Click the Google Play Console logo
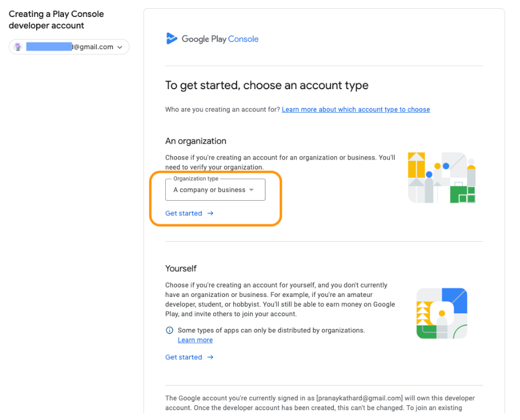Image resolution: width=520 pixels, height=420 pixels. point(212,39)
